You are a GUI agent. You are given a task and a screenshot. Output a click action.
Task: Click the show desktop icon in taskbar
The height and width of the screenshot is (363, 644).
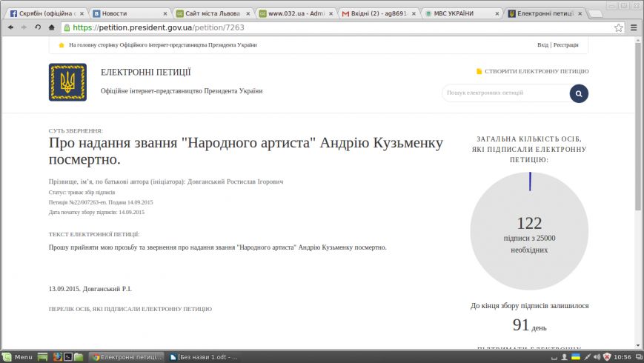click(42, 357)
